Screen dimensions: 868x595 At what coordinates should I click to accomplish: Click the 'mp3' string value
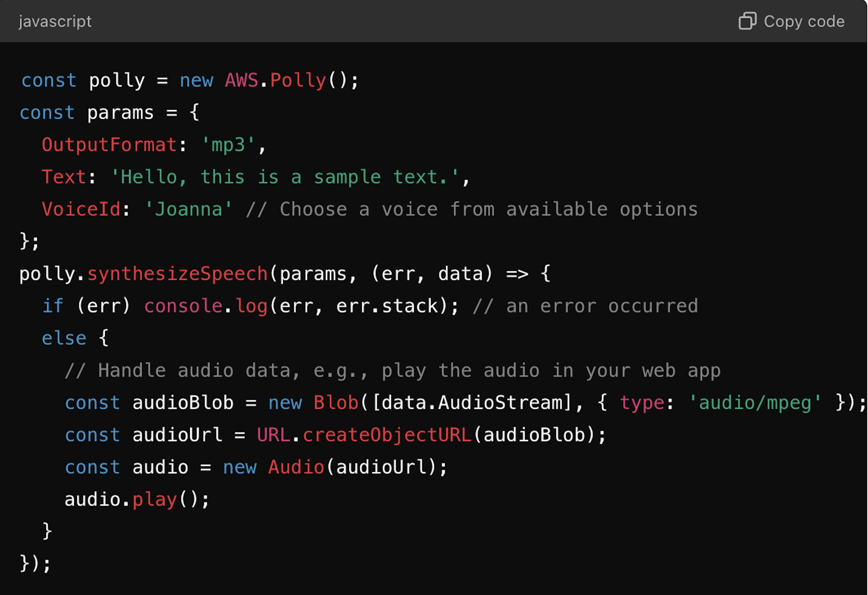click(228, 145)
